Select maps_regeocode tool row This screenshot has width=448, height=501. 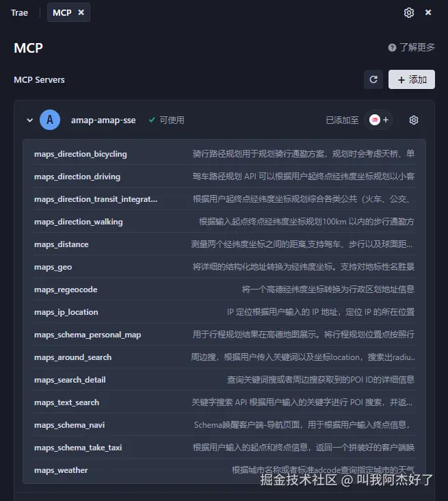(x=224, y=290)
